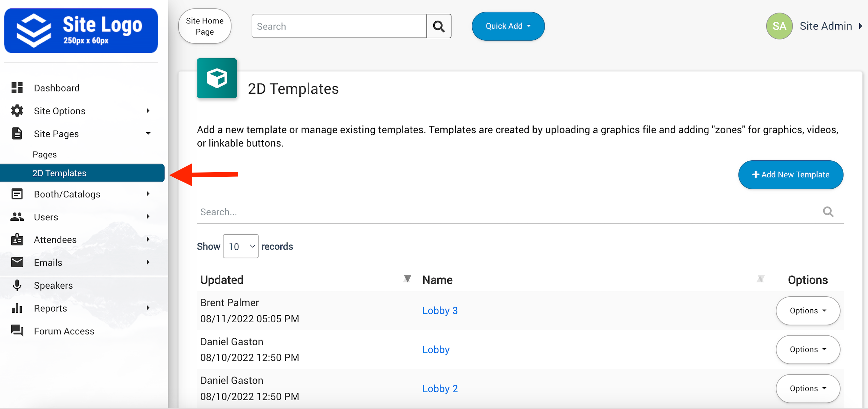
Task: Click the 2D Templates page heading
Action: coord(293,89)
